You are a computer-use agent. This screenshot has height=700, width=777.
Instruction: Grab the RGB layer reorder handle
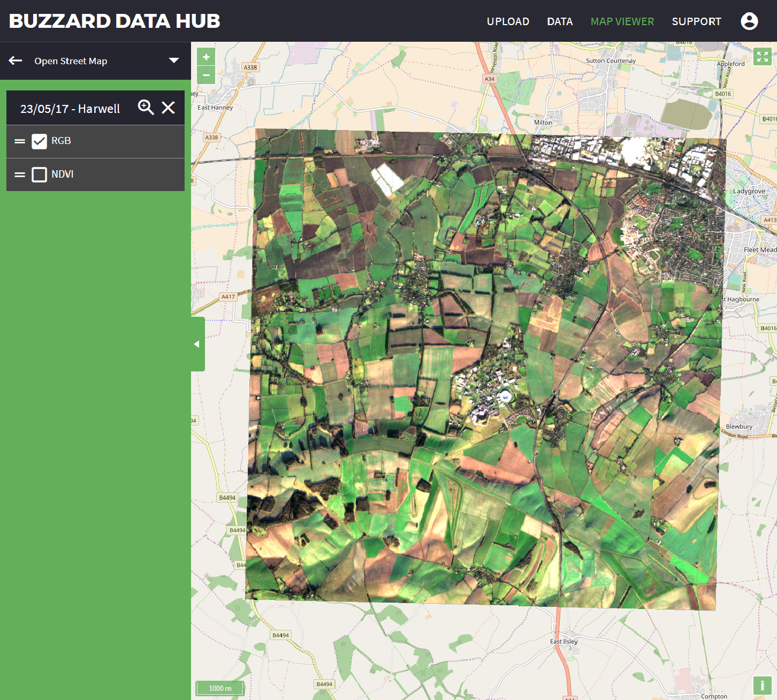[20, 141]
